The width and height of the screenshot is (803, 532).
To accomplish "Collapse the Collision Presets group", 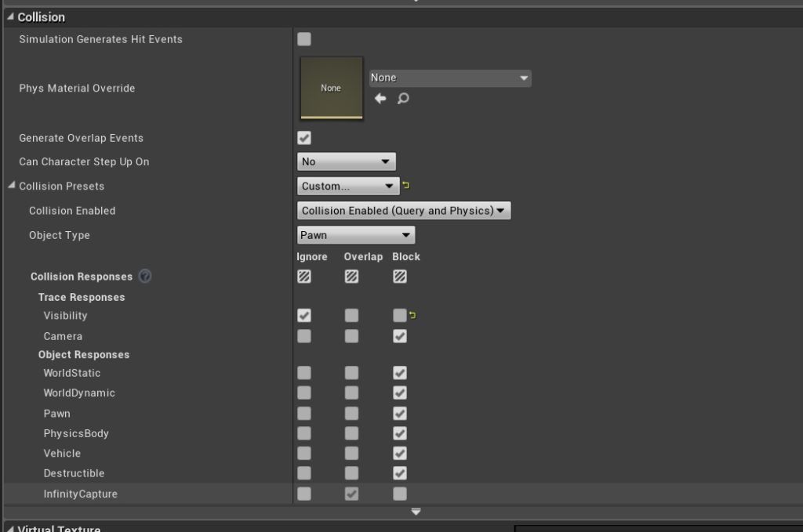I will coord(11,186).
